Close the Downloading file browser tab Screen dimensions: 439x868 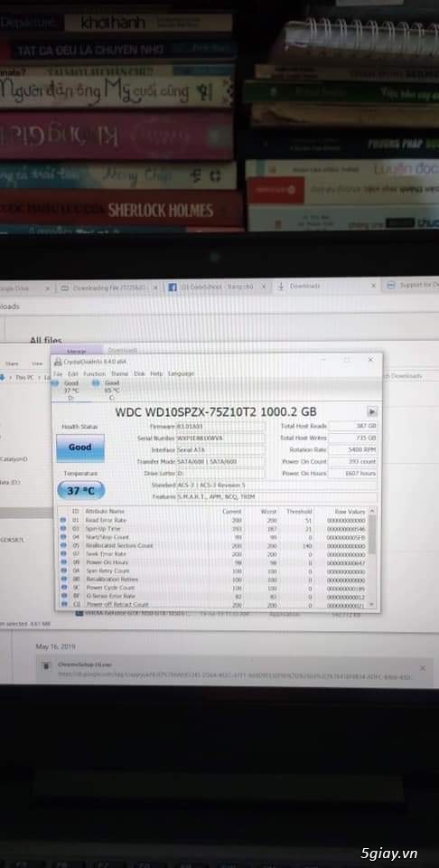tap(154, 288)
